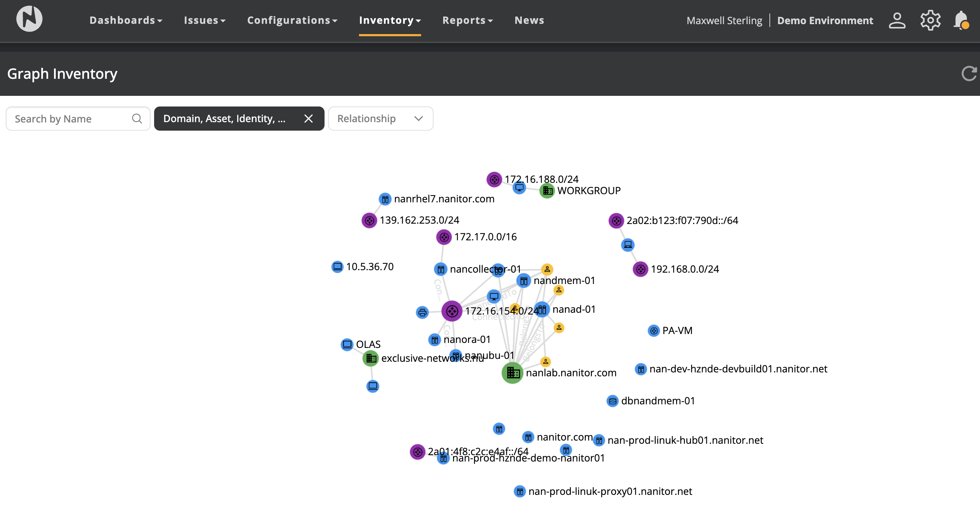
Task: Select the 172.16.154.0/24 network node
Action: (x=452, y=311)
